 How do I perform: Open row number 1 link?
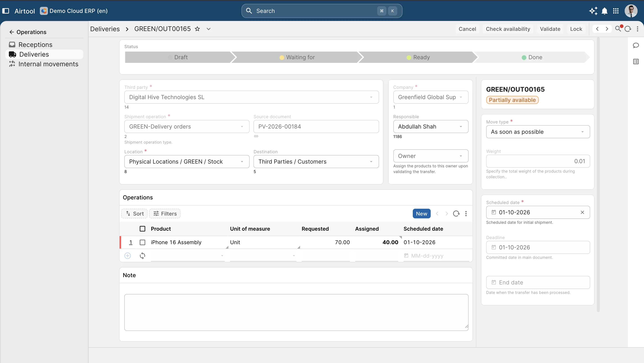(x=130, y=242)
